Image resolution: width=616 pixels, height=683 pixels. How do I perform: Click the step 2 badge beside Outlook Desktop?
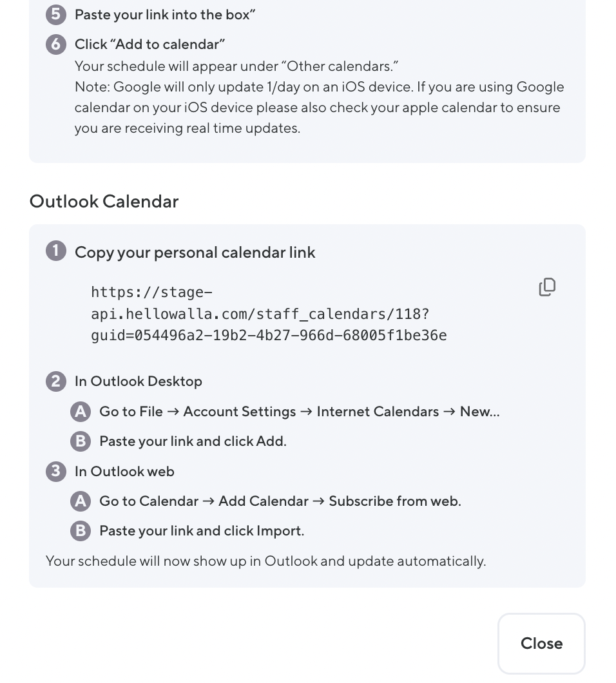(56, 381)
